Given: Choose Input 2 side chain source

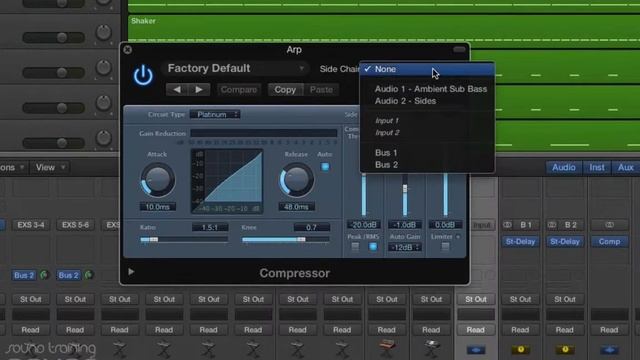Looking at the screenshot, I should tap(387, 133).
